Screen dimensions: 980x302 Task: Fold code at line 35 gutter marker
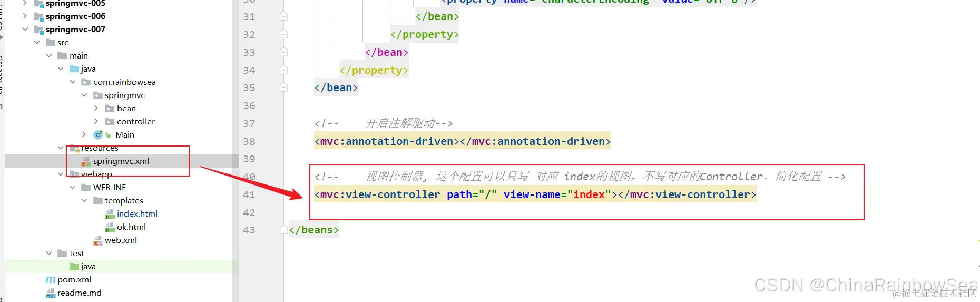click(x=283, y=87)
